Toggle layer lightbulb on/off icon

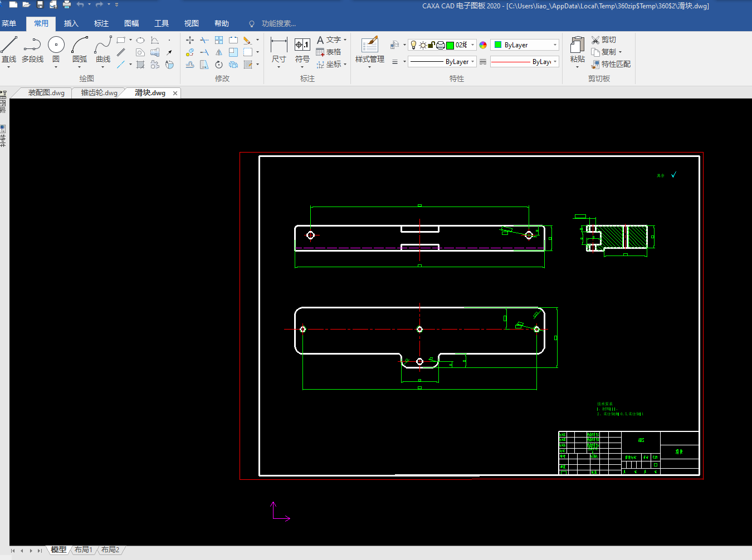(x=413, y=45)
